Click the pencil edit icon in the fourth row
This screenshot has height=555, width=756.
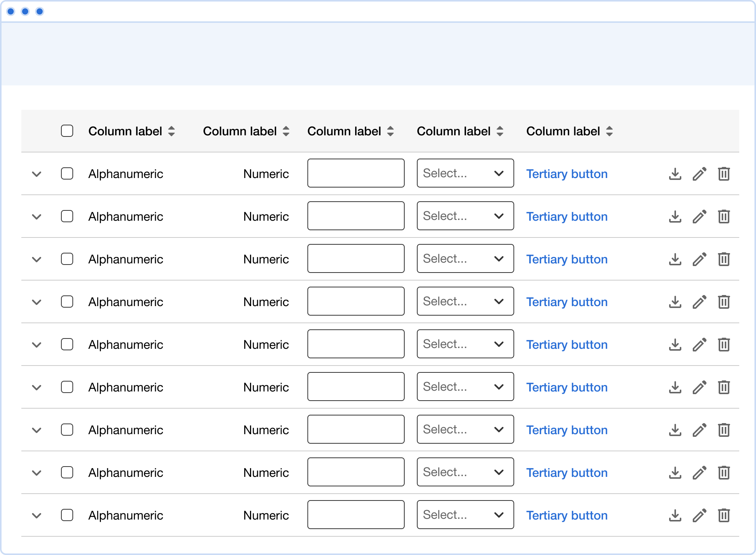pyautogui.click(x=700, y=302)
